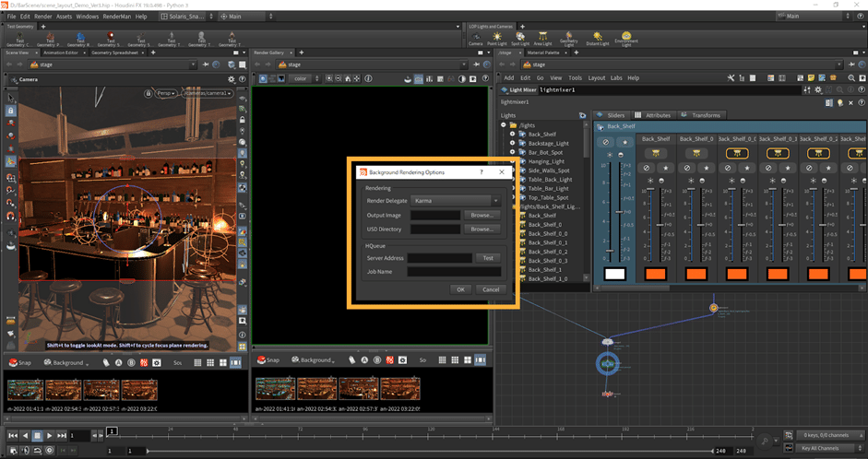Screen dimensions: 868x459
Task: Click the Distant Light shelf icon
Action: click(597, 38)
